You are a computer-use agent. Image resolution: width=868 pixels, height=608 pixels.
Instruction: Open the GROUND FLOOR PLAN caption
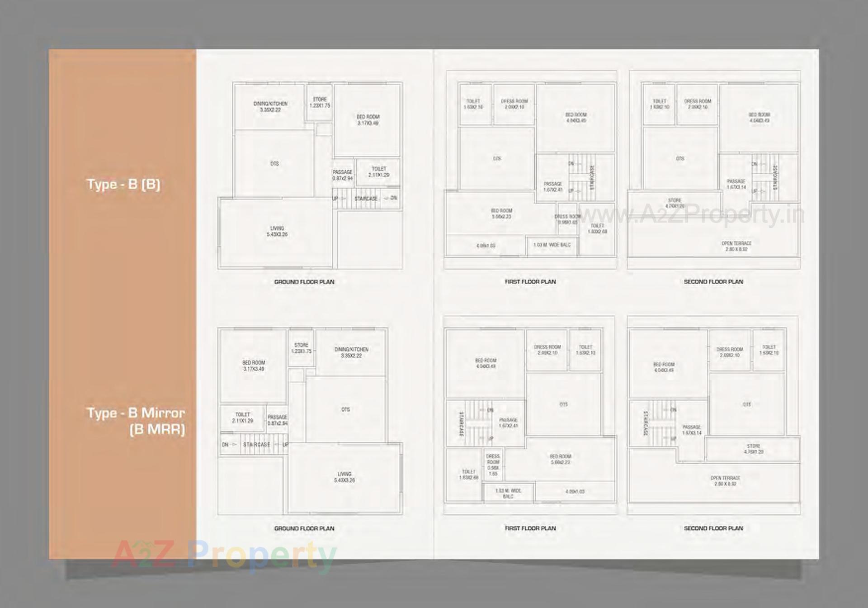click(303, 281)
